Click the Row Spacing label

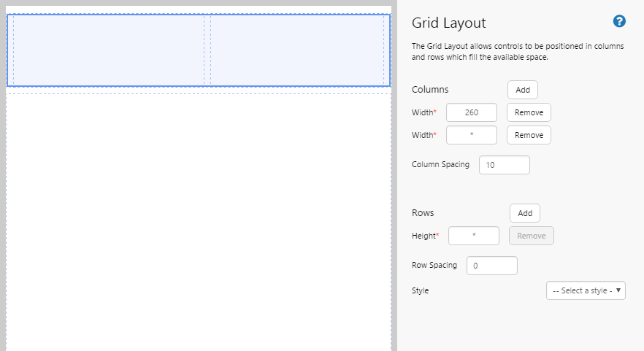pos(434,265)
